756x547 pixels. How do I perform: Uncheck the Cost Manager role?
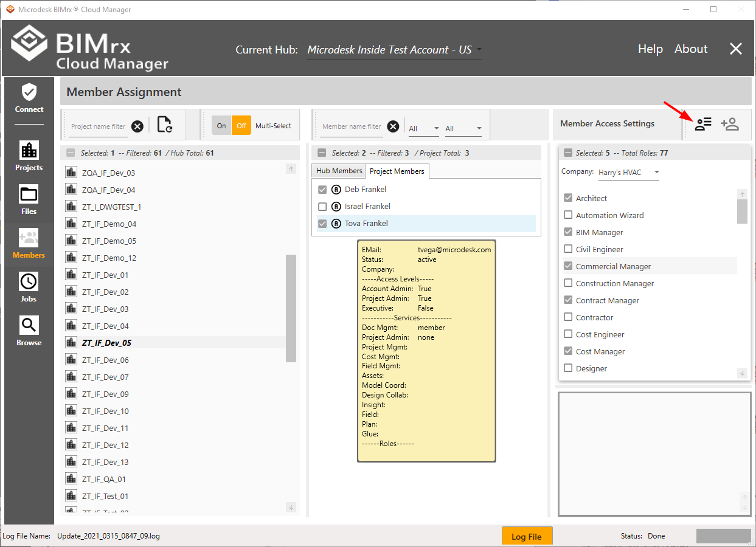[x=568, y=351]
